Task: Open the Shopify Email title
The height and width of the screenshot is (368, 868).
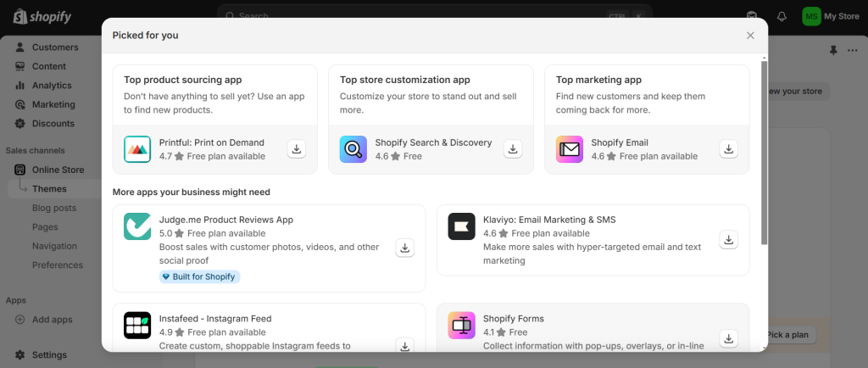Action: [x=620, y=142]
